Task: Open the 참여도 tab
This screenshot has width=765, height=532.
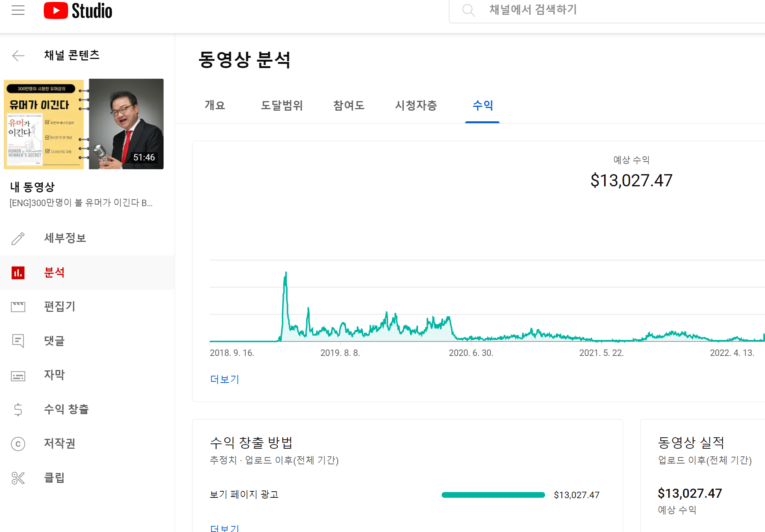Action: point(349,105)
